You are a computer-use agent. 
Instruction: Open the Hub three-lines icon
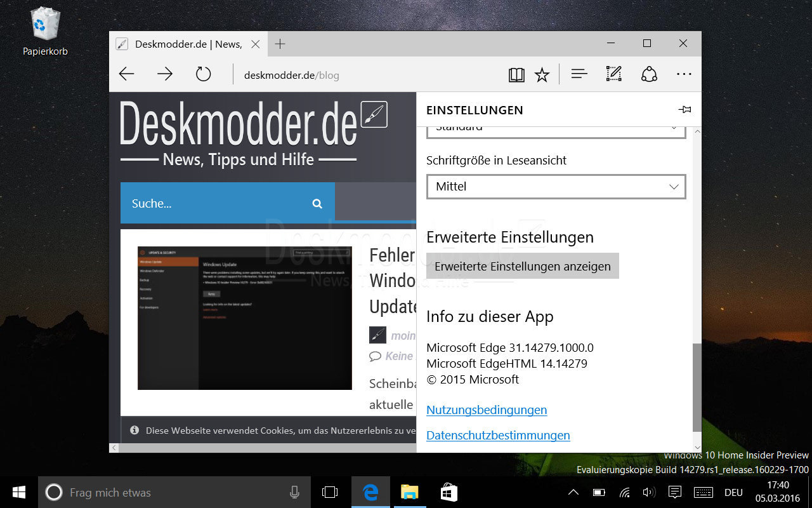(579, 74)
